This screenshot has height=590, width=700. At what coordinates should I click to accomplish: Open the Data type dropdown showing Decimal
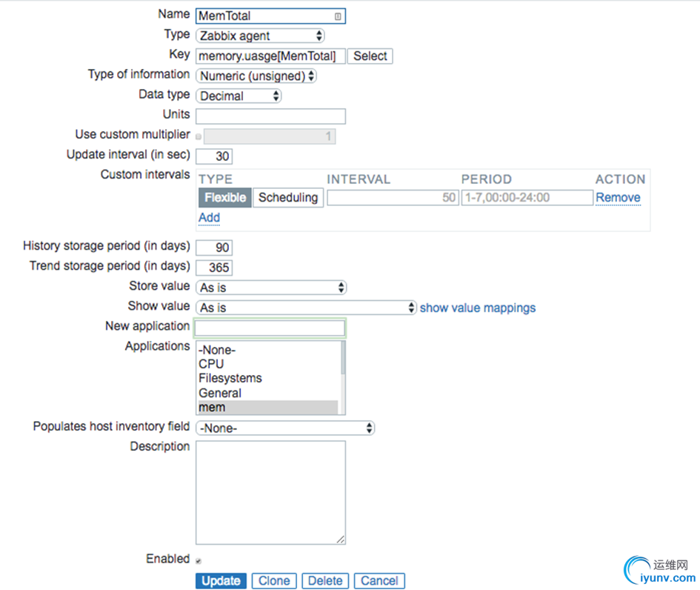[239, 96]
